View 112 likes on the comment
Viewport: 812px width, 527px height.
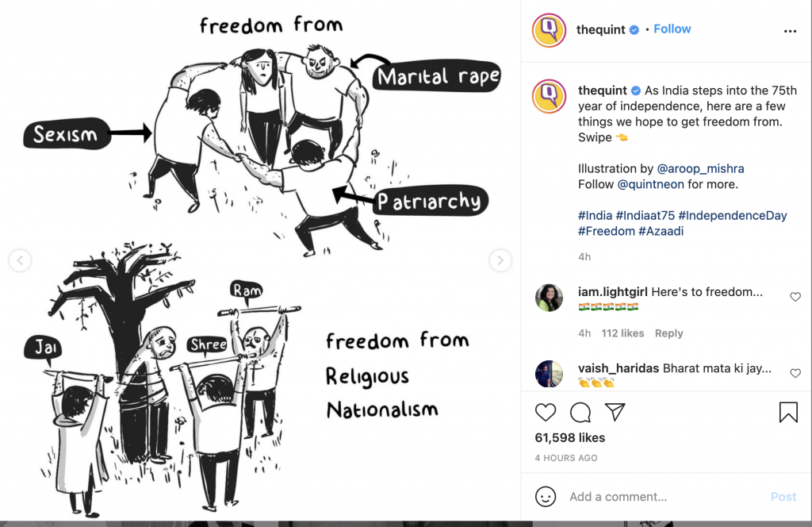[622, 333]
